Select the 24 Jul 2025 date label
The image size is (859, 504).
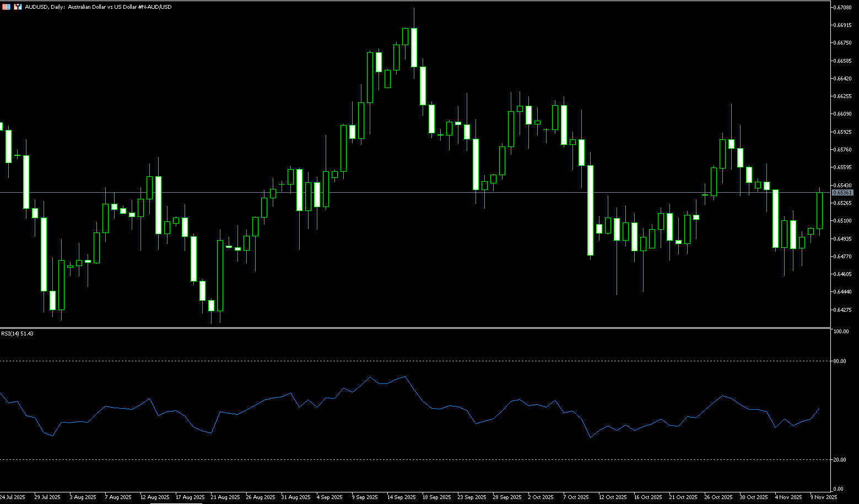tap(13, 497)
